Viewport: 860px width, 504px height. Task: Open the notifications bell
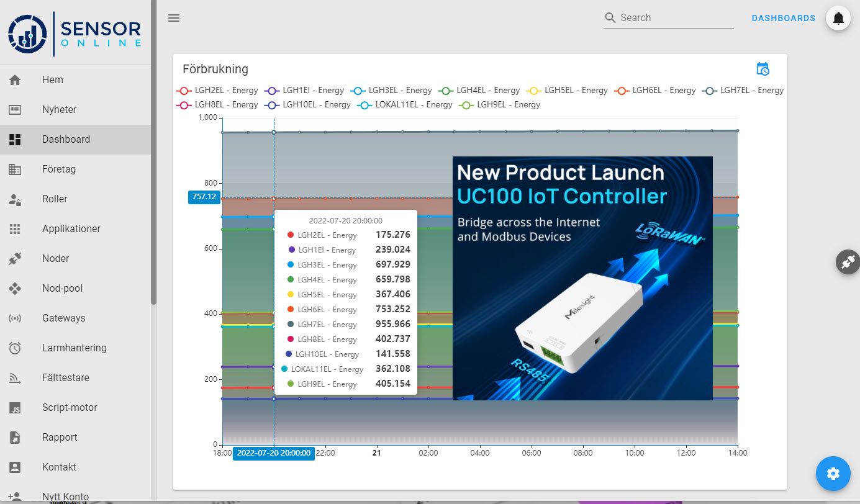pyautogui.click(x=838, y=19)
